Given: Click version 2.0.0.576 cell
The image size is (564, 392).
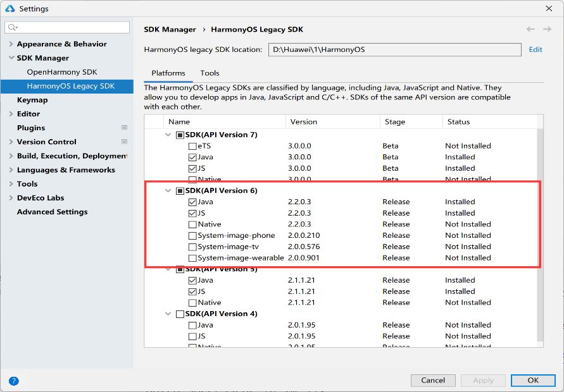Looking at the screenshot, I should click(304, 247).
